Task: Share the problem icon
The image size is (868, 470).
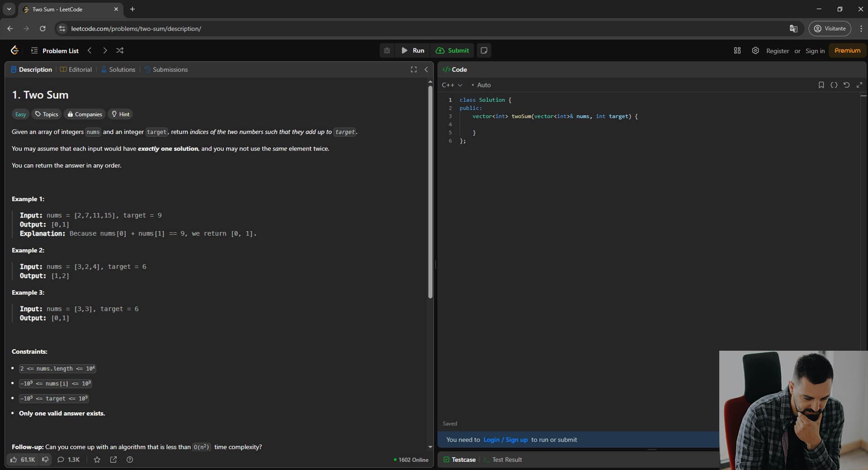Action: click(113, 460)
